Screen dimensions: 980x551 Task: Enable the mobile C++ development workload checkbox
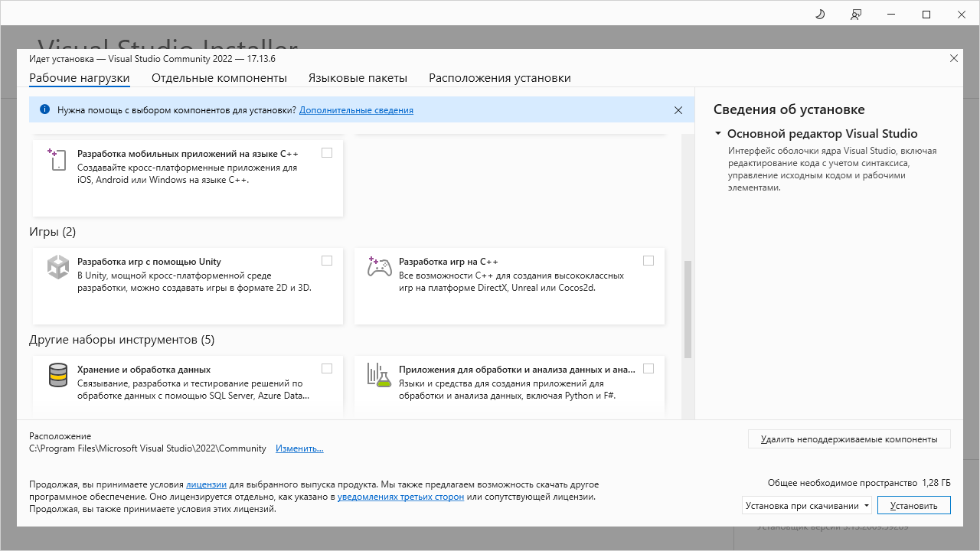tap(327, 153)
